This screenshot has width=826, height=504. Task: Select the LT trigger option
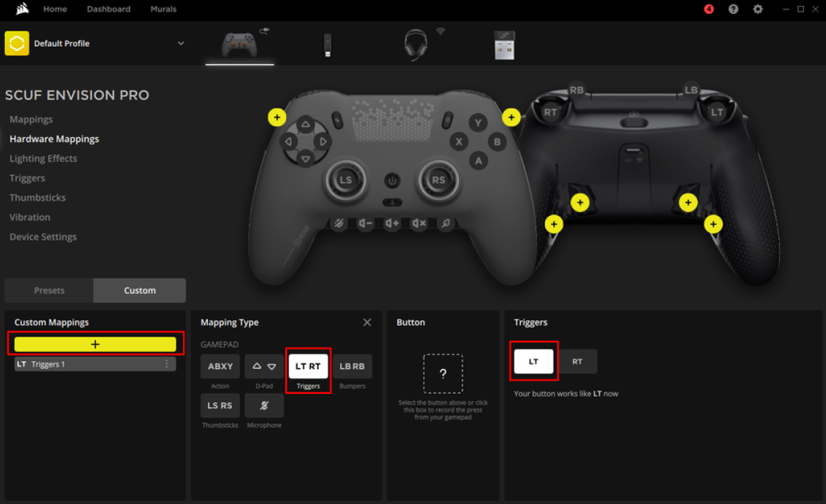click(x=533, y=362)
